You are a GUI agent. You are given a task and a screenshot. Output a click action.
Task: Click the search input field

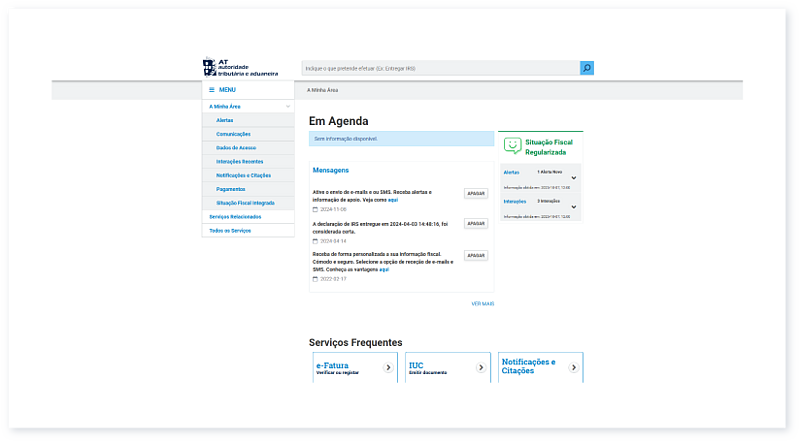click(440, 68)
